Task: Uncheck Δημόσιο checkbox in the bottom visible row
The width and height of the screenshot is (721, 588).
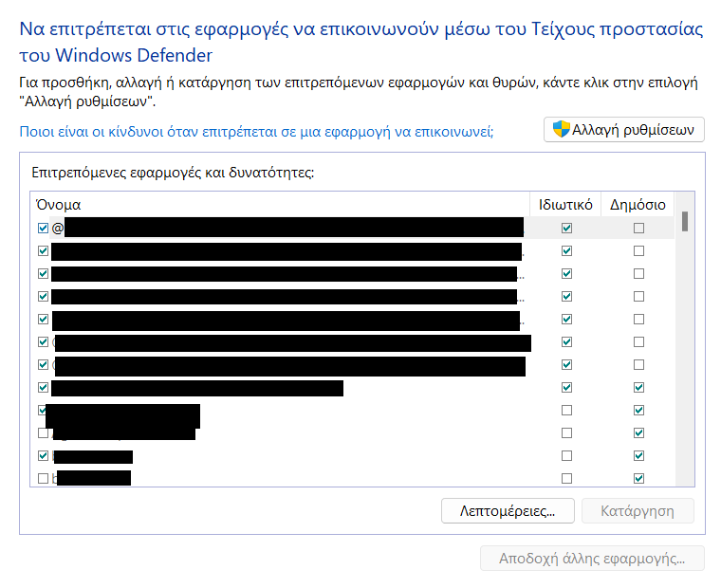Action: (638, 479)
